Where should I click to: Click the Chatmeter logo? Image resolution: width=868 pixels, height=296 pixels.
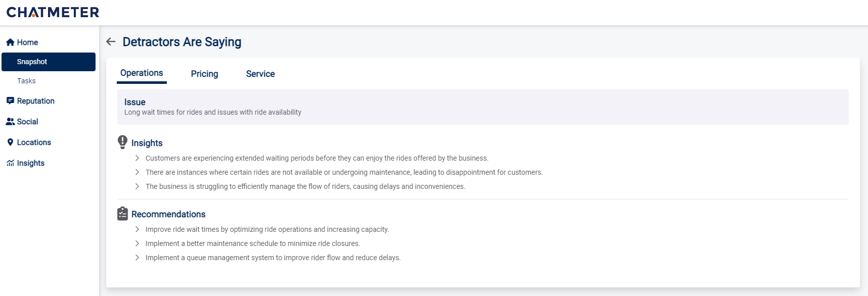pos(53,12)
